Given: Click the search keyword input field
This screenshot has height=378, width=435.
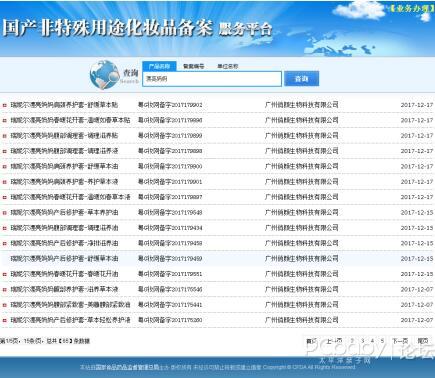Looking at the screenshot, I should pos(212,79).
